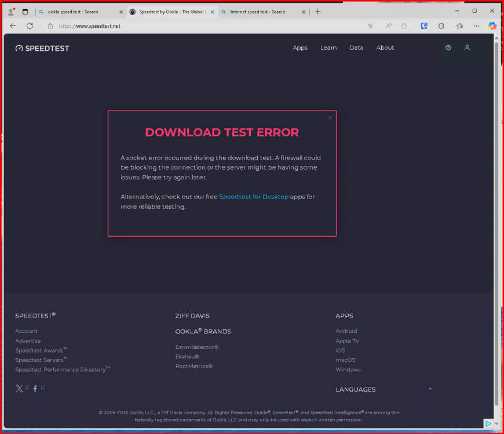504x434 pixels.
Task: Add page to favorites star icon
Action: 404,26
